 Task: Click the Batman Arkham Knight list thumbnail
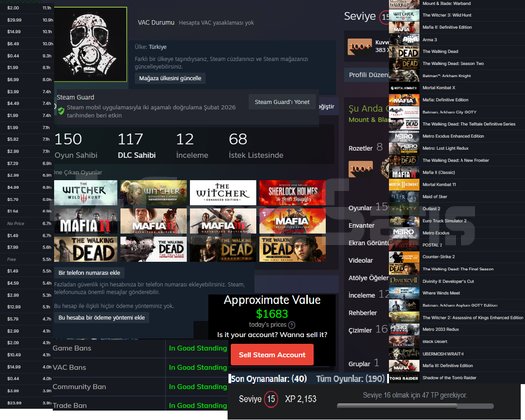(x=404, y=76)
